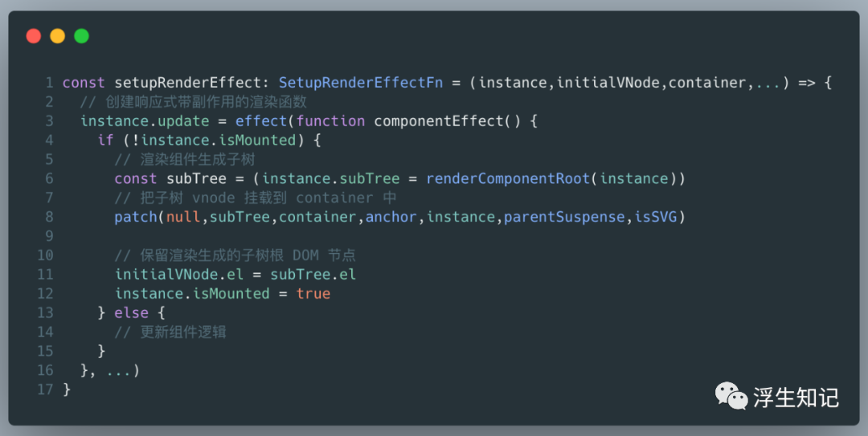868x436 pixels.
Task: Click line number 9 on the empty line
Action: (x=49, y=236)
